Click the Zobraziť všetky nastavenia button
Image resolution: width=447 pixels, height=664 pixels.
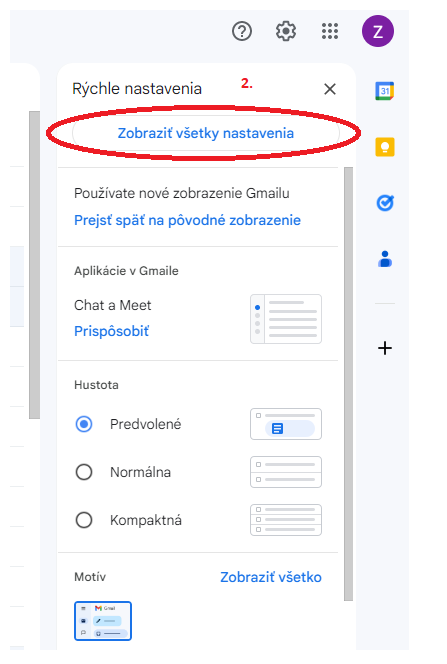206,133
